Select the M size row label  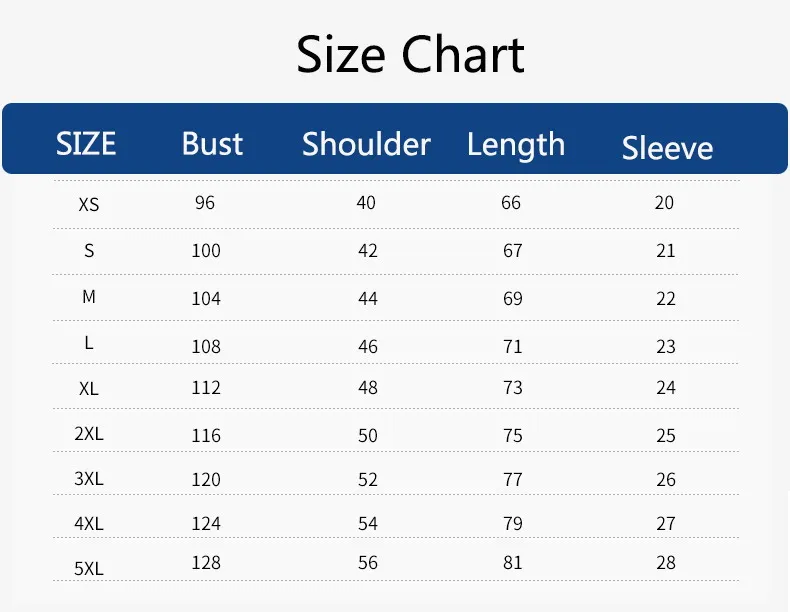pyautogui.click(x=89, y=297)
